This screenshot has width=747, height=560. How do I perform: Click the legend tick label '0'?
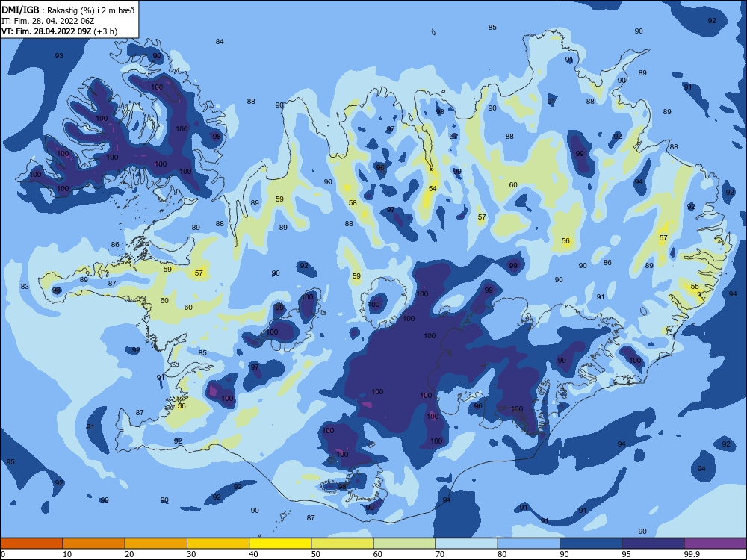[3, 554]
